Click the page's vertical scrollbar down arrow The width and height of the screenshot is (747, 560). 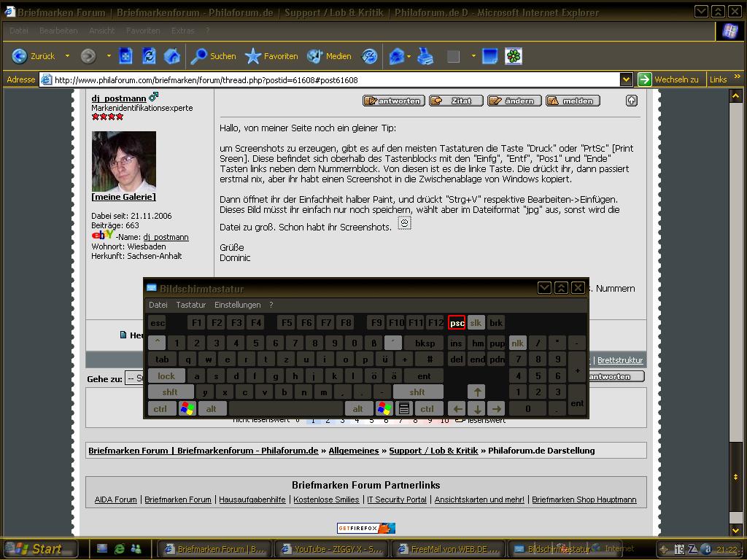coord(736,529)
